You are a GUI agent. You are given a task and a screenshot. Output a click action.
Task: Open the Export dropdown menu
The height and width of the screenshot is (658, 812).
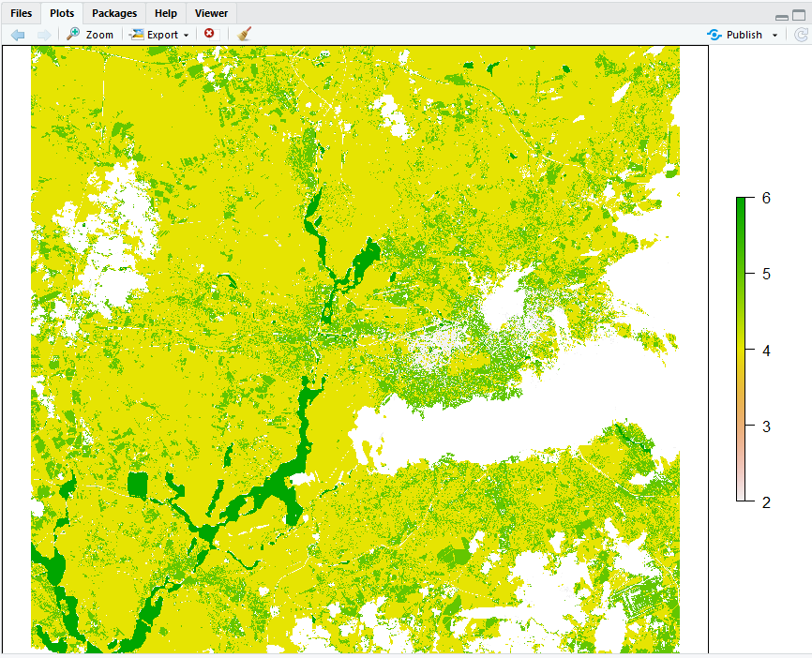click(x=159, y=35)
